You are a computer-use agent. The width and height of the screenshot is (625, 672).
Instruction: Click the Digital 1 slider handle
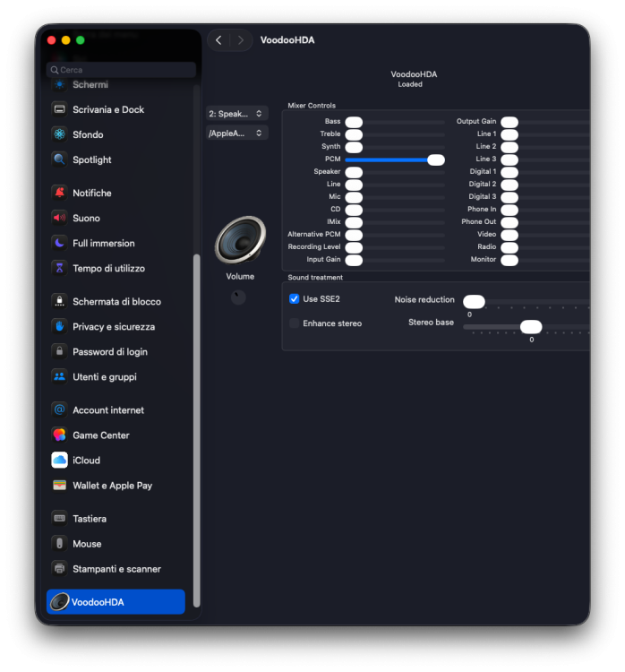509,172
